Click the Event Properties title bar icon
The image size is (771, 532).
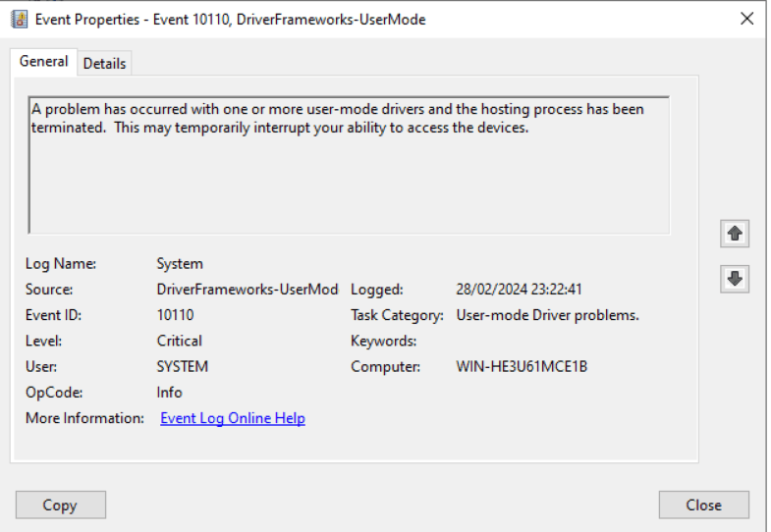20,20
